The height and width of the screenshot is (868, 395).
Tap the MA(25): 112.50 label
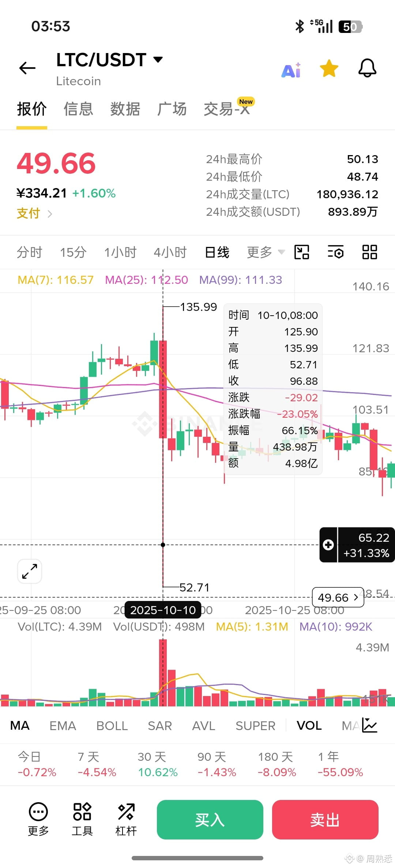pos(146,280)
